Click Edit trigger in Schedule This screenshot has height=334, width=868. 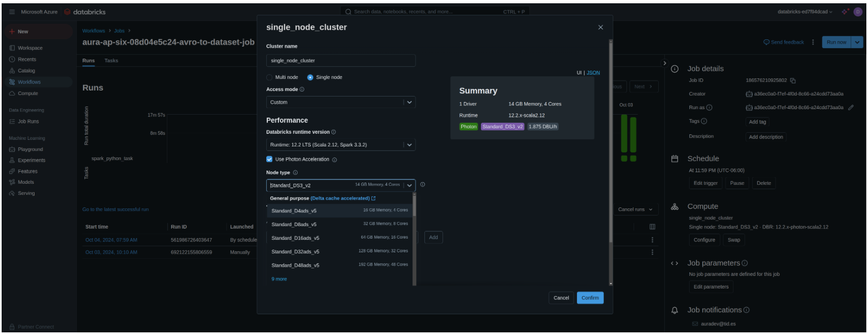[x=705, y=183]
